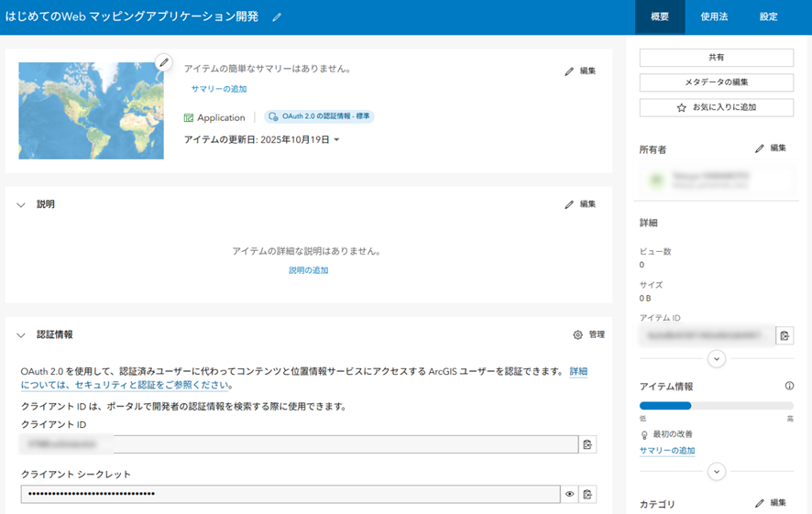This screenshot has height=514, width=812.
Task: Click the world map thumbnail
Action: [x=91, y=111]
